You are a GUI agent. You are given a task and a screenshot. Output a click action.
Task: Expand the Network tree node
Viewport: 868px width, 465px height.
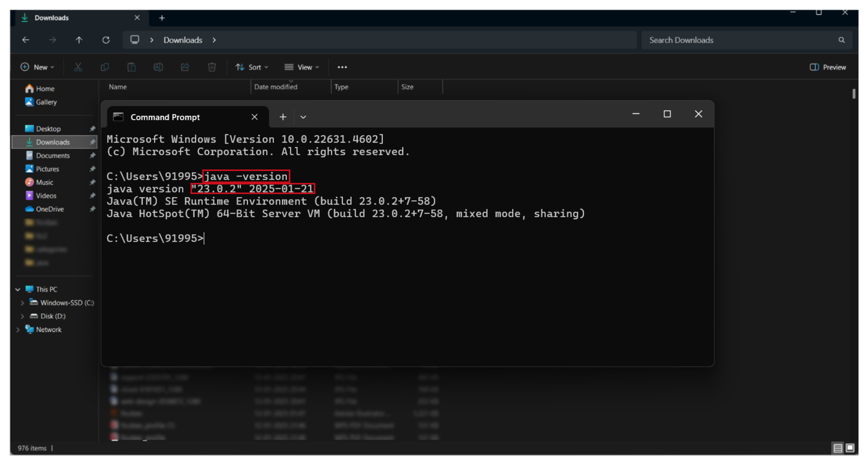[18, 329]
